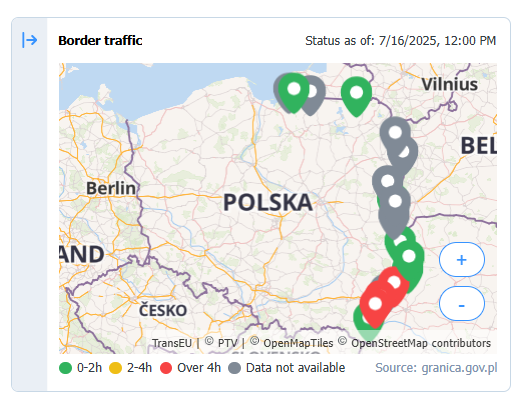Select the topmost gray marker on the eastern border

pos(395,133)
